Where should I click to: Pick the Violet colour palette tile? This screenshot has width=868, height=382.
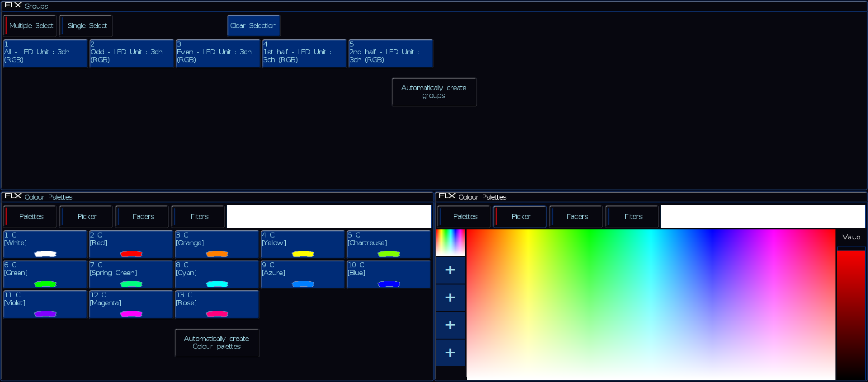(x=45, y=304)
